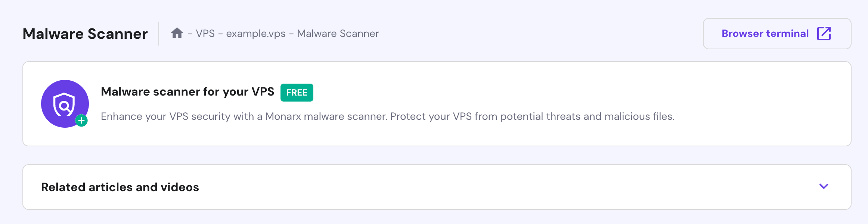Open the Browser terminal button
This screenshot has height=224, width=868.
pyautogui.click(x=765, y=34)
